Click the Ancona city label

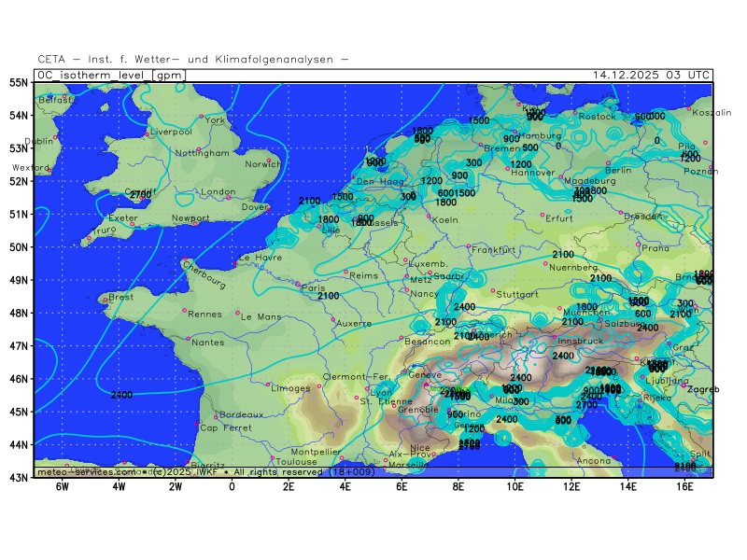594,461
